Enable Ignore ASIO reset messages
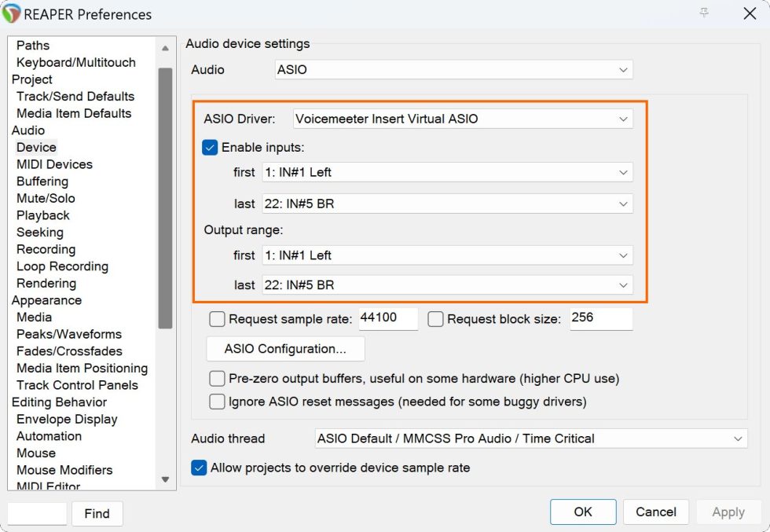The width and height of the screenshot is (770, 532). (x=217, y=402)
